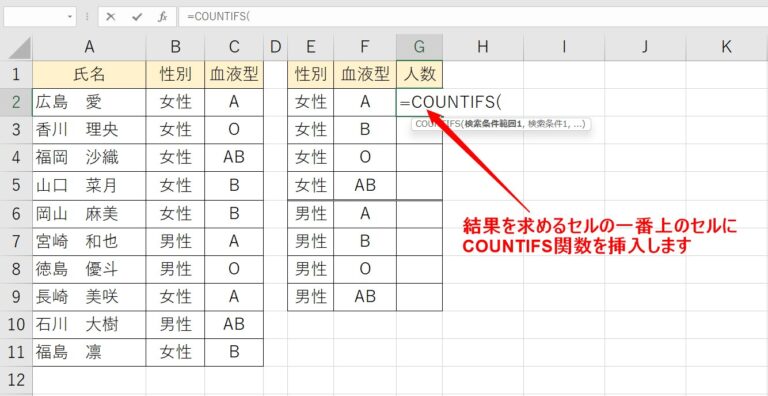Click cell containing 香川 理央
This screenshot has width=768, height=396.
click(x=89, y=130)
